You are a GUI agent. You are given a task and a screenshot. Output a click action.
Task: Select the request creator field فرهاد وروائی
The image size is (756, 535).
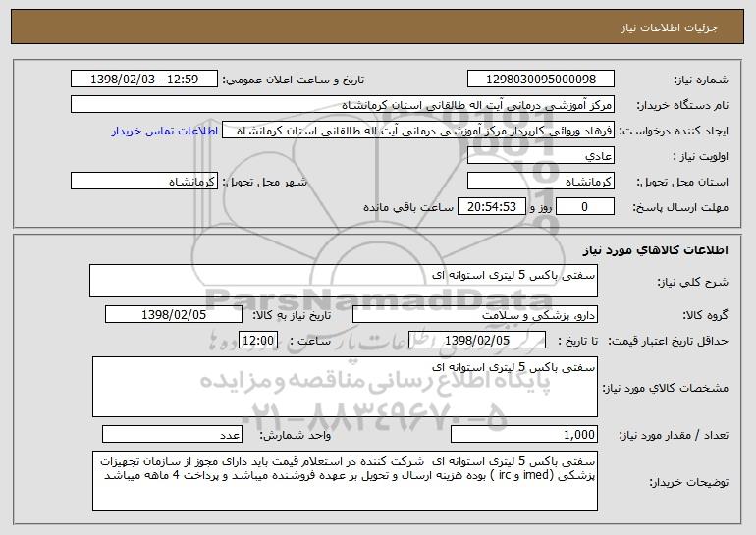point(418,131)
